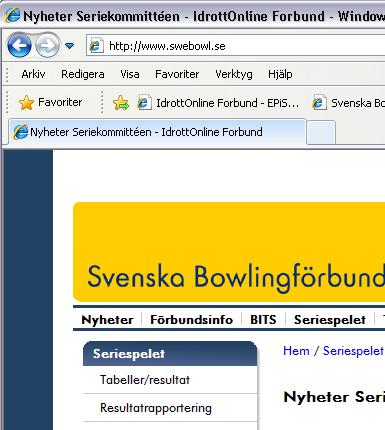Open the Seriespelet navigation item
The width and height of the screenshot is (385, 430).
(x=330, y=320)
